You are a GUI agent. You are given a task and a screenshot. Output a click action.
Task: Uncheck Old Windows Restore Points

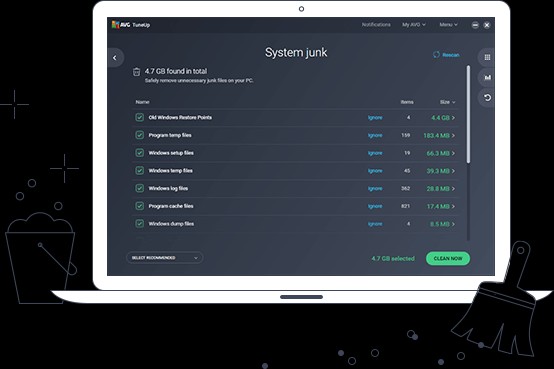tap(140, 117)
